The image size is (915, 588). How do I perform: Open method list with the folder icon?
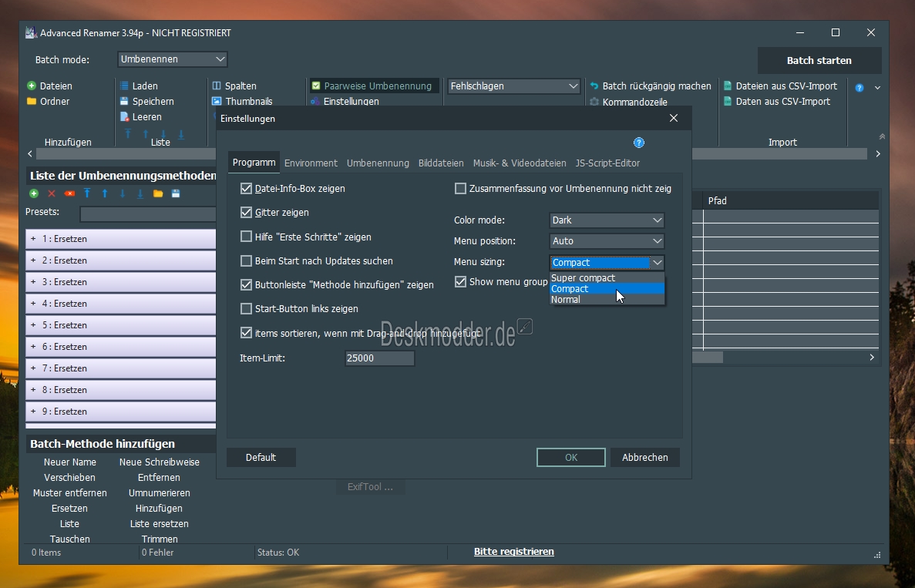click(x=158, y=193)
